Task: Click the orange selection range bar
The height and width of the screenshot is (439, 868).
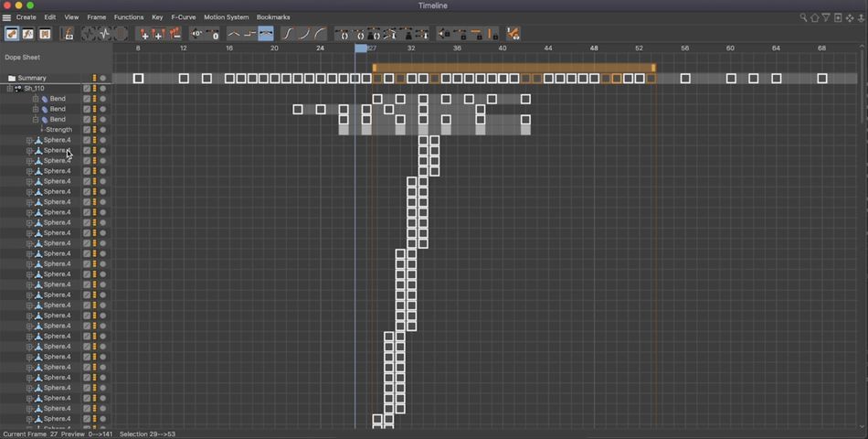Action: point(513,68)
